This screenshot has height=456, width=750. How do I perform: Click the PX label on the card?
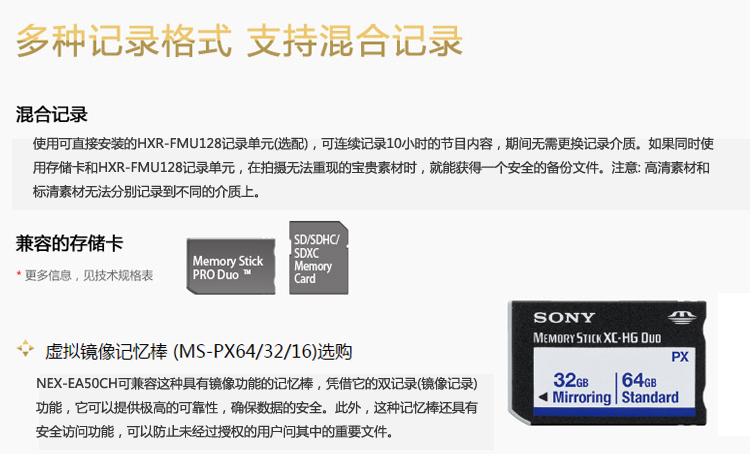[680, 357]
